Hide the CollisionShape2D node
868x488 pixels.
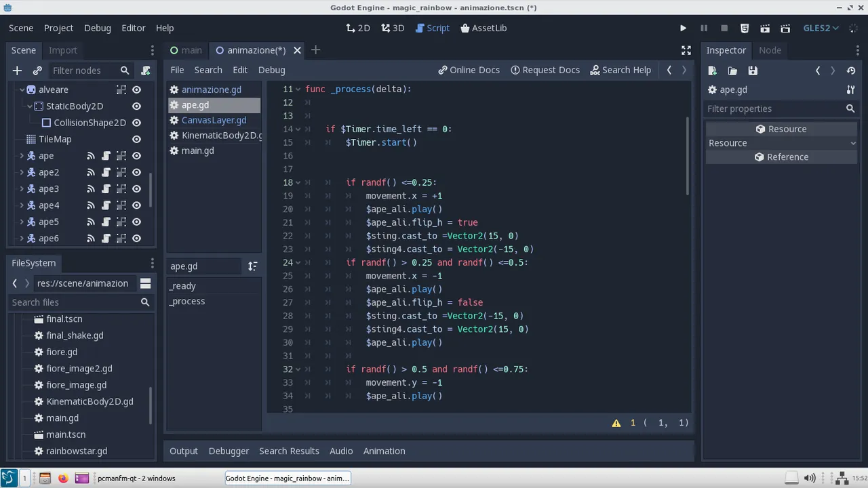point(136,123)
